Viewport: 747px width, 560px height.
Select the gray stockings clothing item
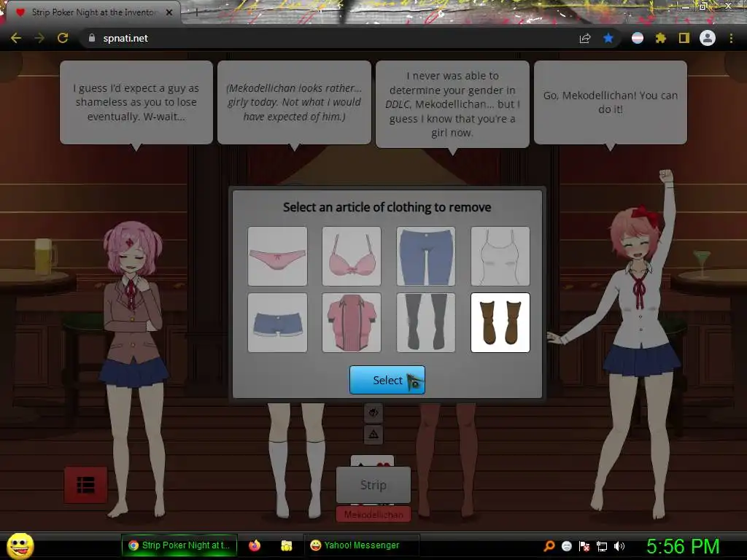tap(426, 323)
